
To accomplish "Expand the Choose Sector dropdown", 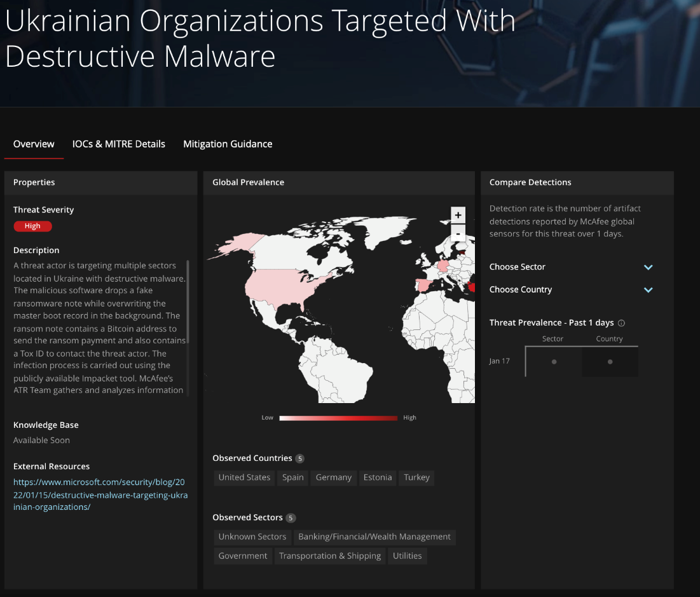I will point(648,267).
